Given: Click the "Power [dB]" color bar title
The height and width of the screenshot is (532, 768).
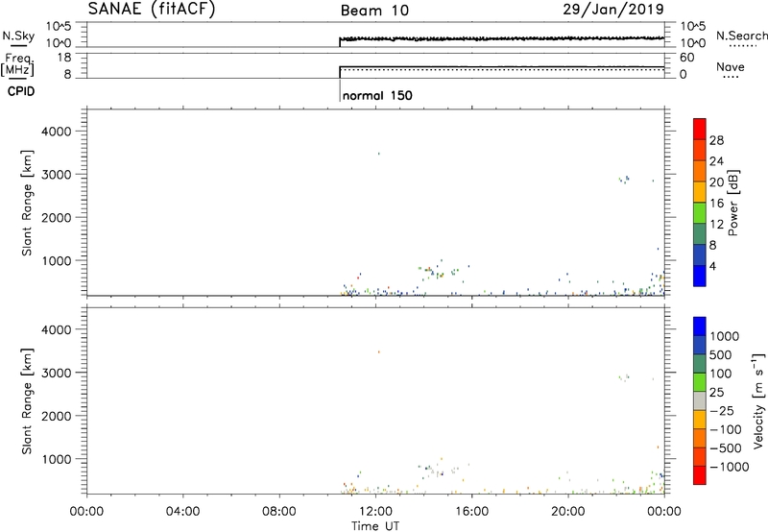Looking at the screenshot, I should click(732, 203).
